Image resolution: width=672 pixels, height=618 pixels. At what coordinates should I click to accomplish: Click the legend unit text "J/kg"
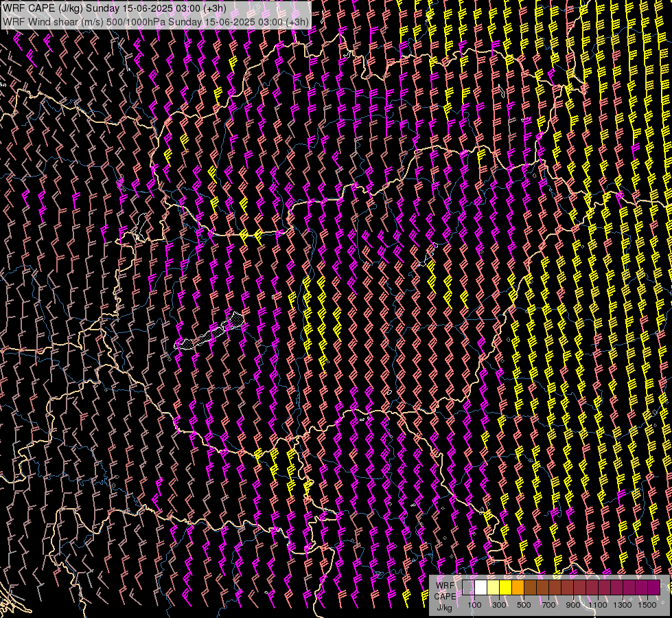(x=444, y=608)
